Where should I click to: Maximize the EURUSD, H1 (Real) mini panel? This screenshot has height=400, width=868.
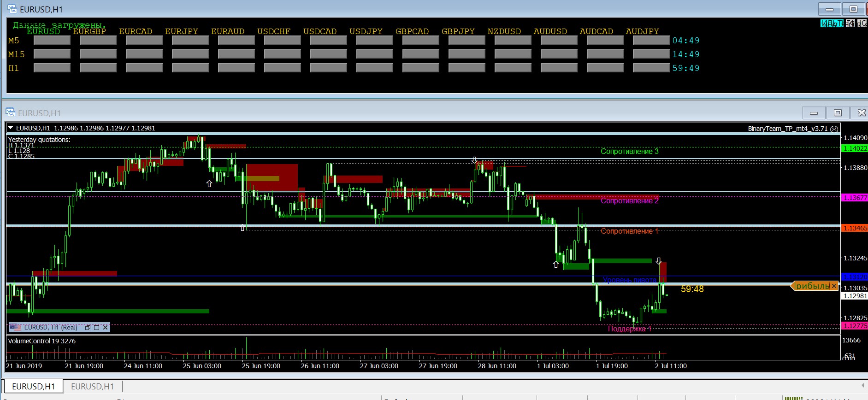point(96,327)
